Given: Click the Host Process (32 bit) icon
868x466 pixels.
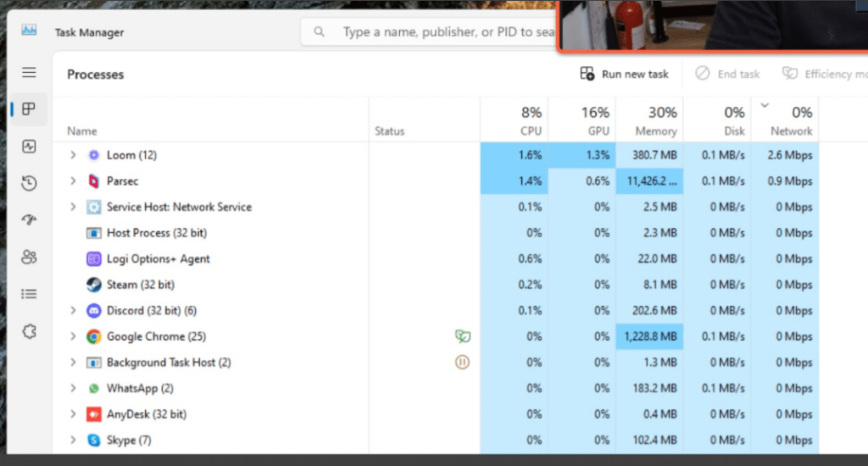Looking at the screenshot, I should (x=93, y=233).
